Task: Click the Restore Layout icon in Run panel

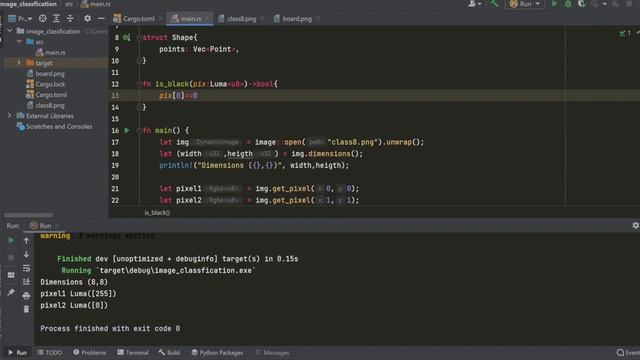Action: [11, 275]
